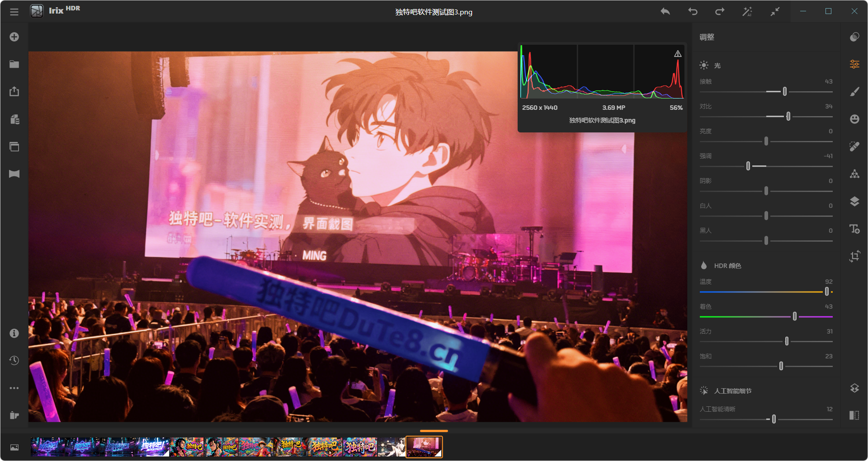Open the batch processing icon in left sidebar
The image size is (868, 461).
(x=14, y=119)
